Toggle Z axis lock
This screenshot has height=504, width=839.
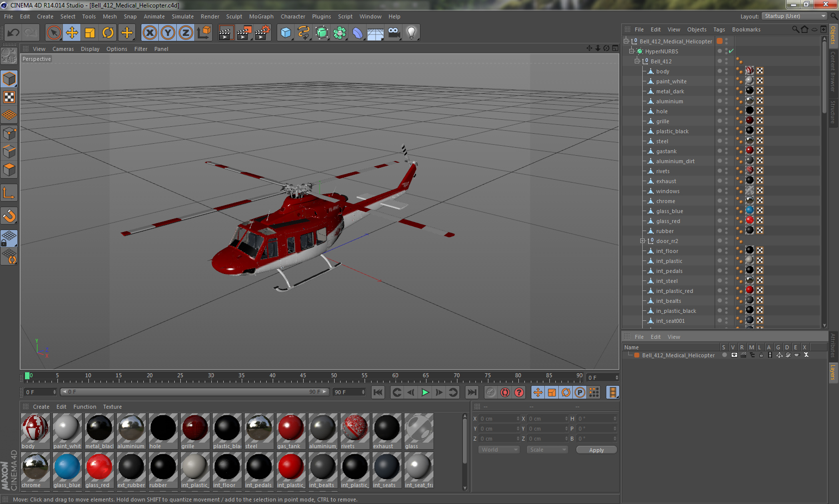click(x=186, y=33)
